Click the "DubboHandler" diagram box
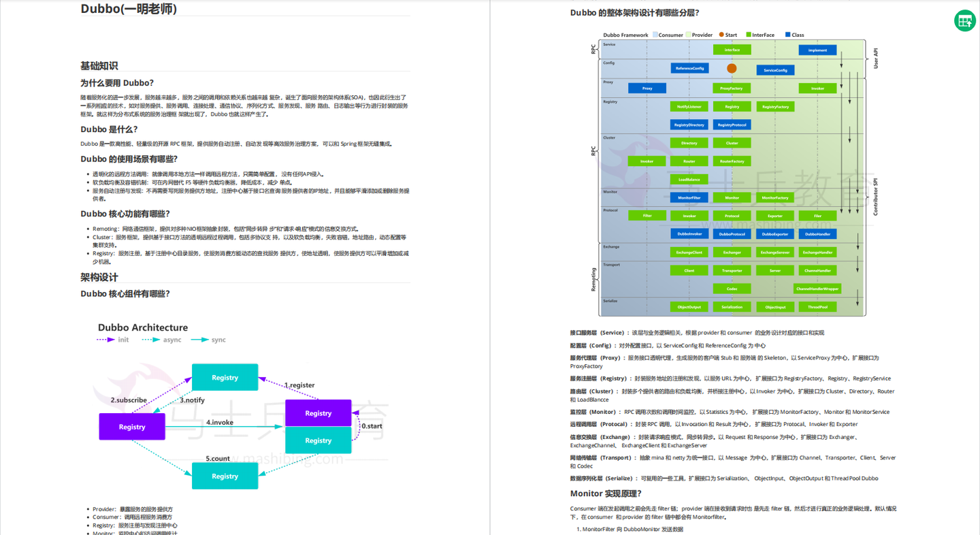Image resolution: width=980 pixels, height=535 pixels. tap(817, 233)
